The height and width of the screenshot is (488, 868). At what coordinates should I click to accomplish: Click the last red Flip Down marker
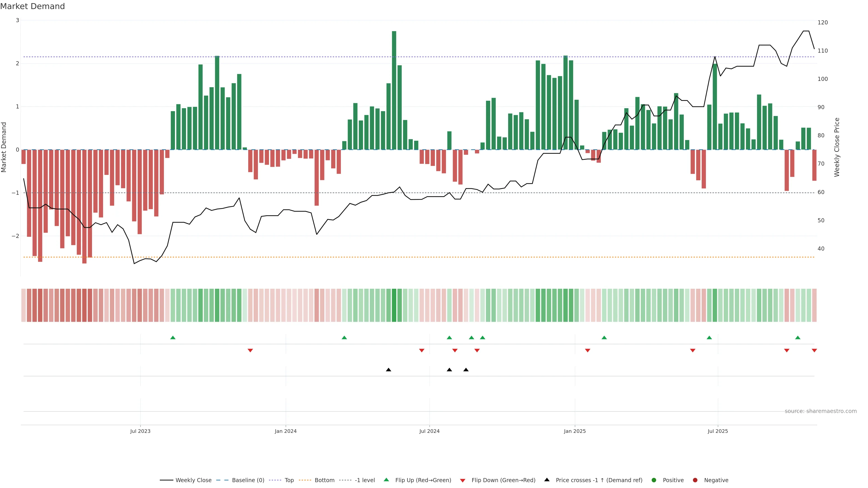coord(814,351)
